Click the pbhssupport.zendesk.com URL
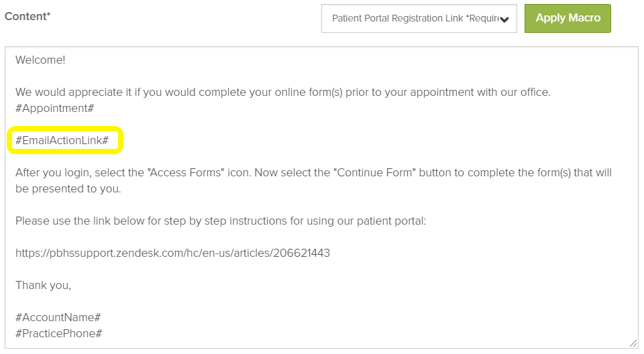Image resolution: width=644 pixels, height=354 pixels. (172, 253)
